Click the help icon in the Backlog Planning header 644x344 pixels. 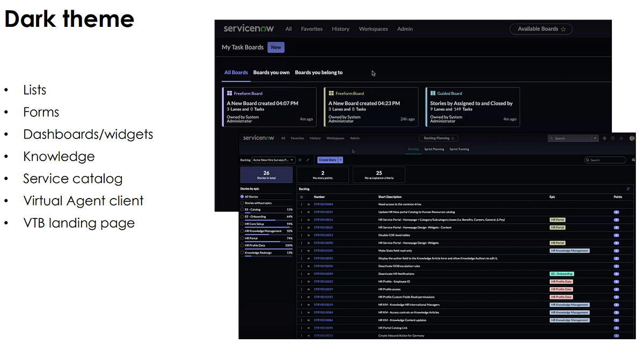click(613, 138)
